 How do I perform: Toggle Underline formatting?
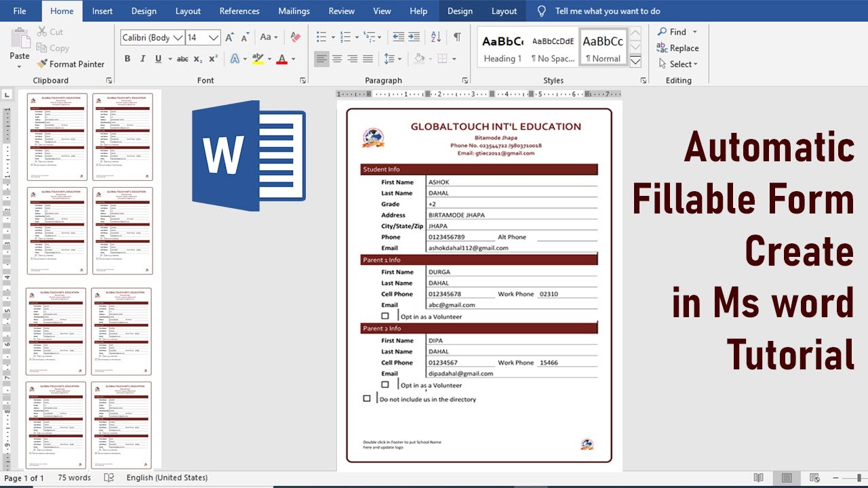tap(158, 59)
